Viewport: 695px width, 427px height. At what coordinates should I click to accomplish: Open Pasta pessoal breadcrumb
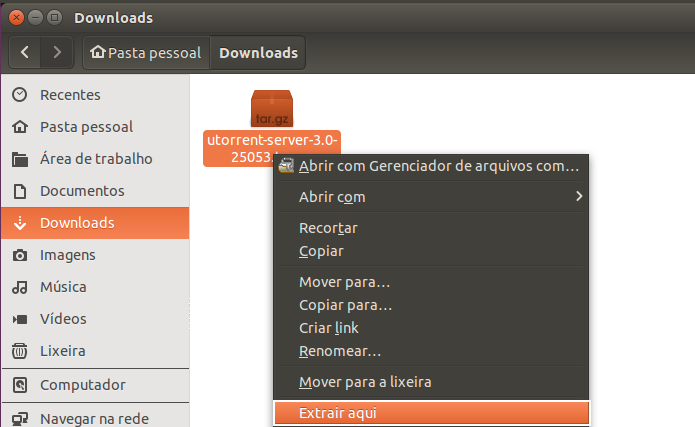[x=146, y=53]
